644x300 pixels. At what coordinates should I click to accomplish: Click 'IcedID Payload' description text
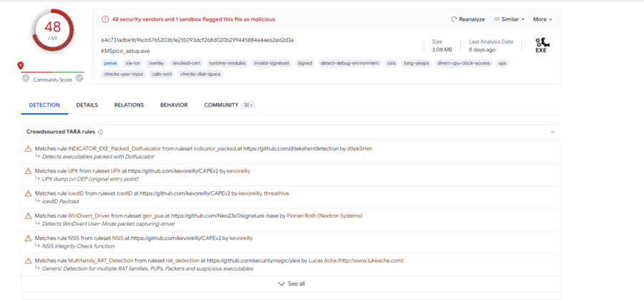(60, 201)
